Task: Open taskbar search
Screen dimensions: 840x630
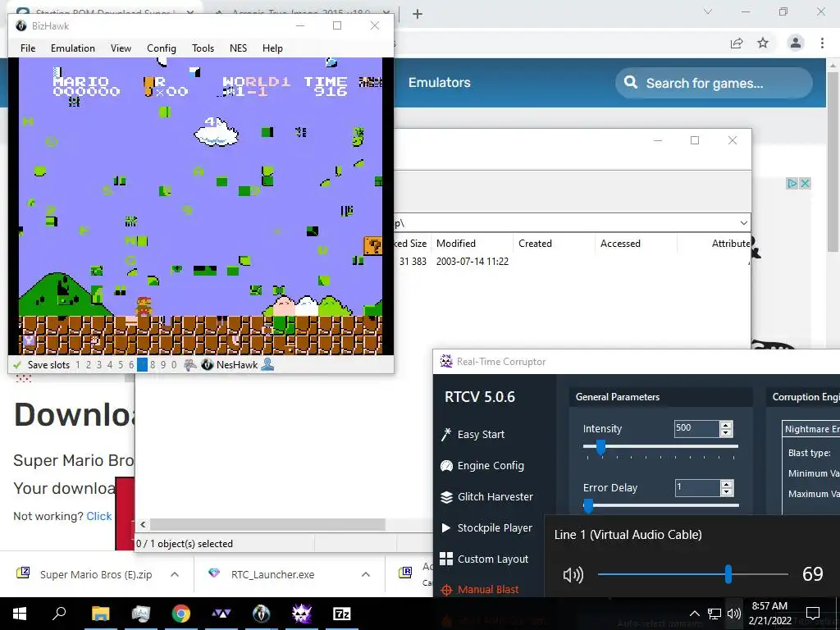Action: tap(59, 614)
